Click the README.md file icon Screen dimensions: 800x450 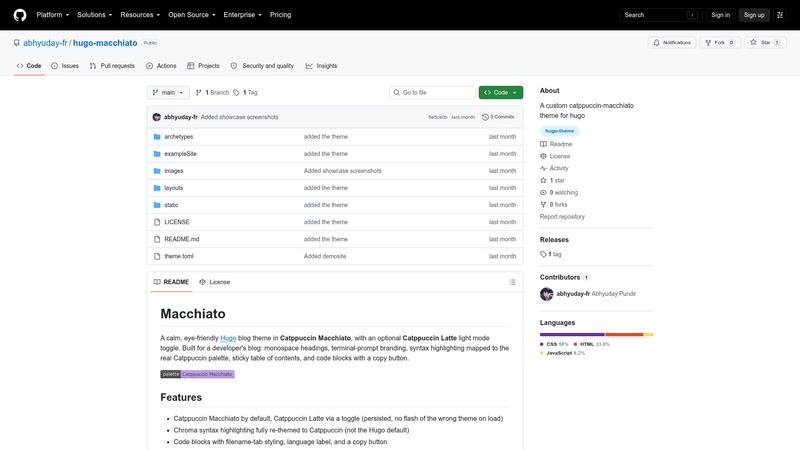click(x=157, y=239)
